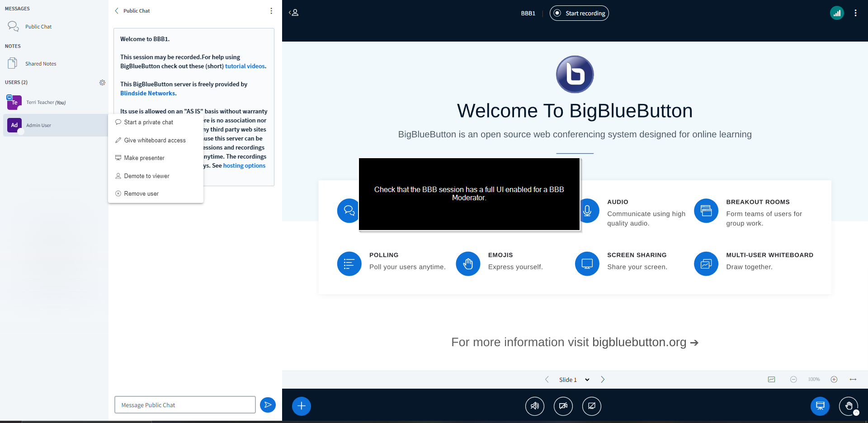868x423 pixels.
Task: Open Shared Notes
Action: [x=54, y=64]
